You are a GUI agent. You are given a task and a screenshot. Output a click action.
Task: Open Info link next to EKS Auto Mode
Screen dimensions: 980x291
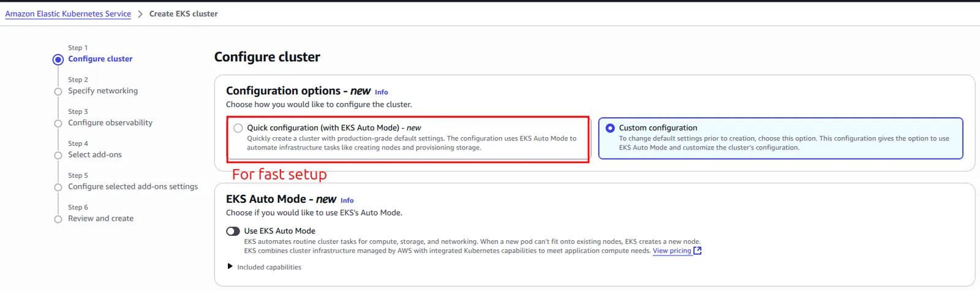[x=347, y=200]
